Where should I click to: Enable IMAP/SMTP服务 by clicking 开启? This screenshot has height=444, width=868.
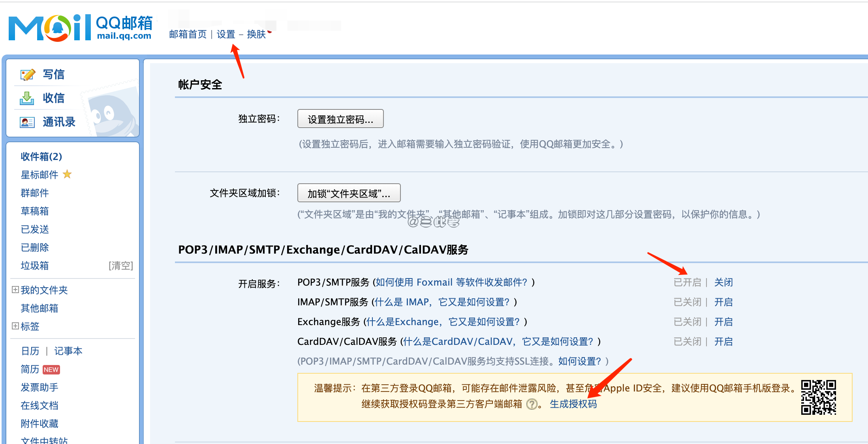tap(723, 302)
